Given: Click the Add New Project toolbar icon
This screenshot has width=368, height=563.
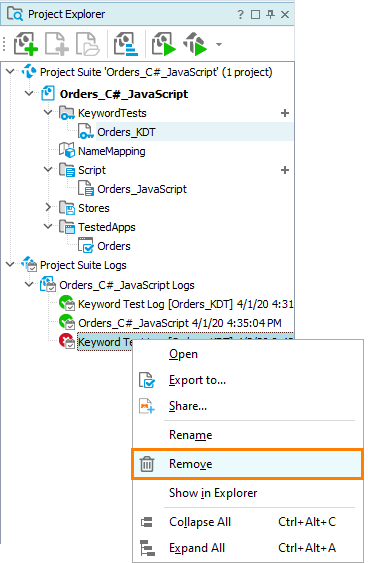Looking at the screenshot, I should pyautogui.click(x=25, y=44).
